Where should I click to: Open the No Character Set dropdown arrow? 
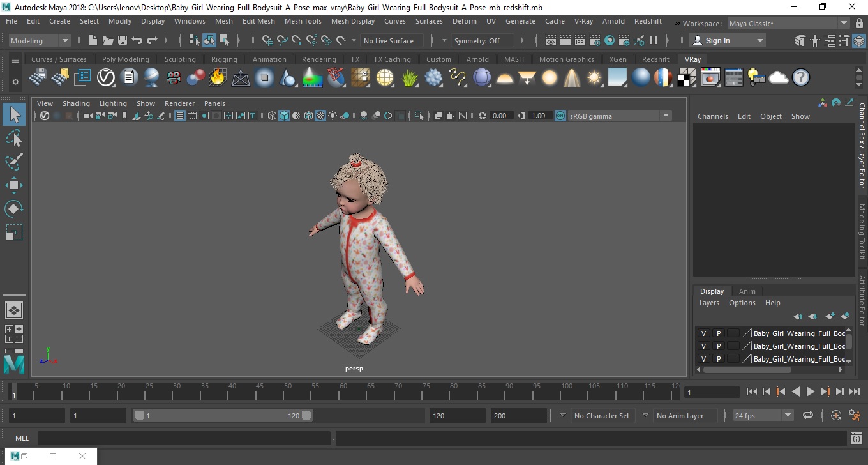pyautogui.click(x=563, y=415)
